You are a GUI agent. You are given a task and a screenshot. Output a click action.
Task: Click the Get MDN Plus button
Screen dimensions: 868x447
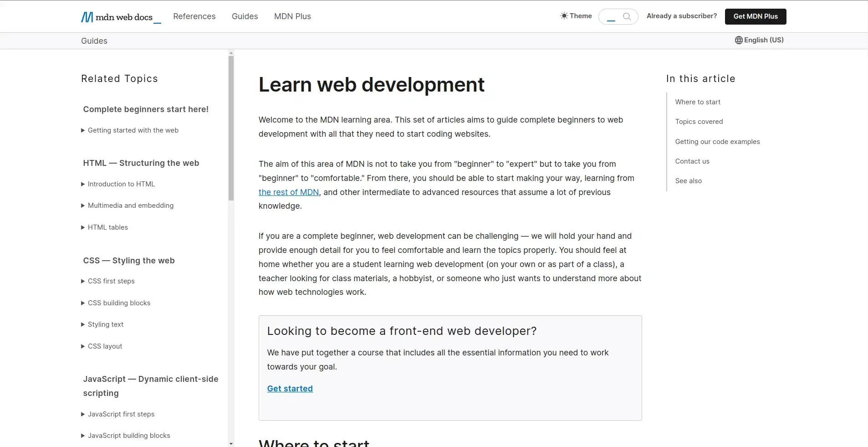click(x=756, y=16)
